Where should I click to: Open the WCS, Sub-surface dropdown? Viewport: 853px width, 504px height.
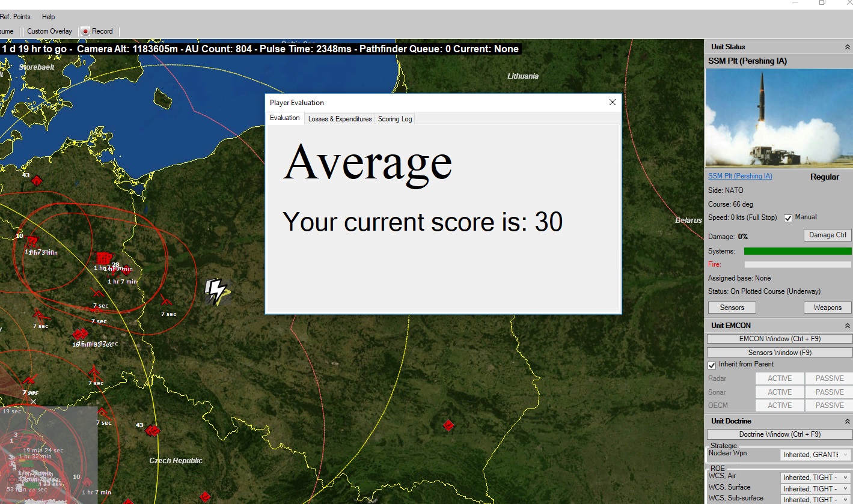point(816,499)
